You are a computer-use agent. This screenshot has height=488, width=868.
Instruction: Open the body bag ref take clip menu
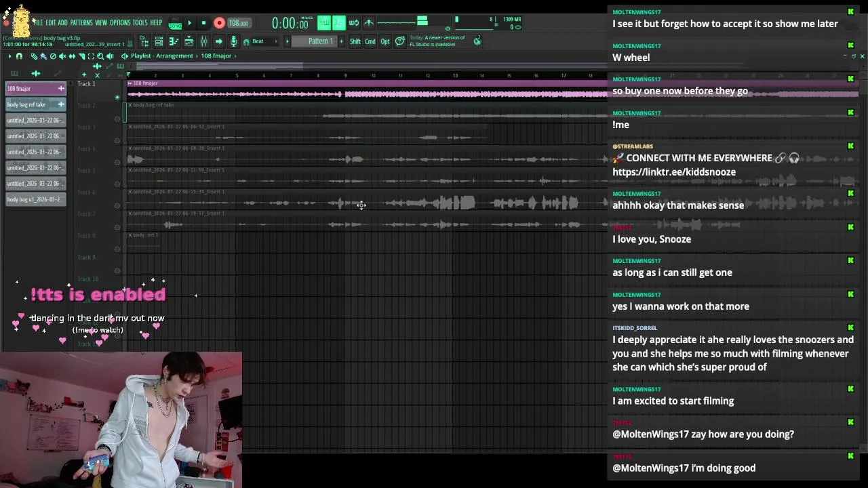[130, 105]
